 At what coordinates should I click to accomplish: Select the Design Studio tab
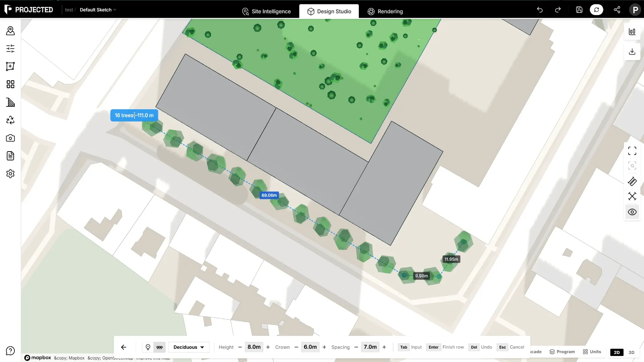pyautogui.click(x=329, y=11)
